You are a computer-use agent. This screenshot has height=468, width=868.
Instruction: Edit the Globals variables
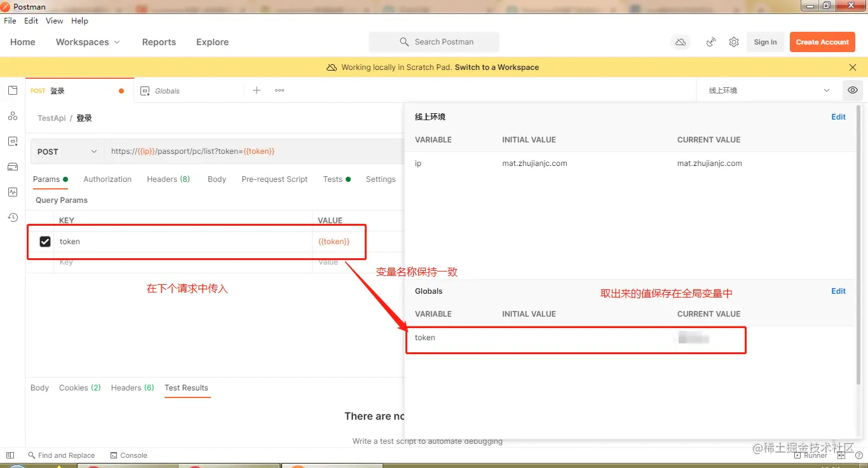pyautogui.click(x=839, y=291)
